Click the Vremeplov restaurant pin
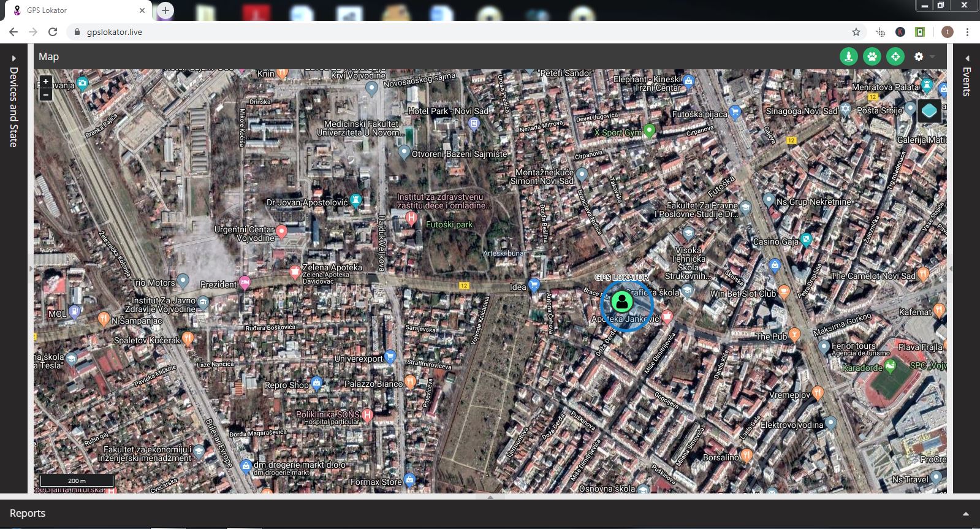The image size is (980, 529). tap(817, 393)
